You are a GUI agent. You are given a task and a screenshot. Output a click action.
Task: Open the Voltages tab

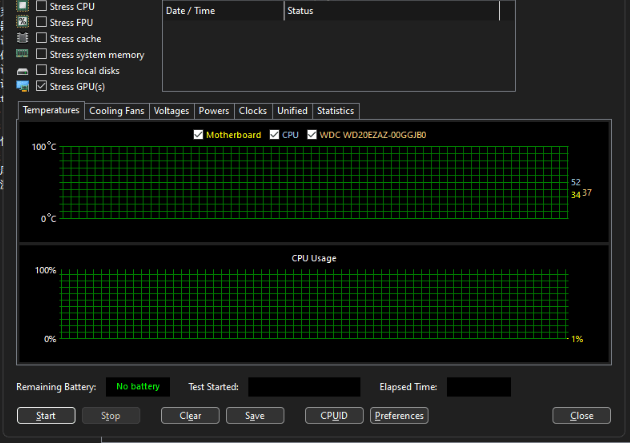tap(172, 111)
